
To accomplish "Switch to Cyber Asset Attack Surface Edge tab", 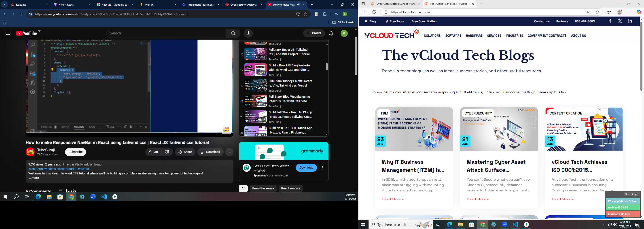I will click(x=396, y=4).
